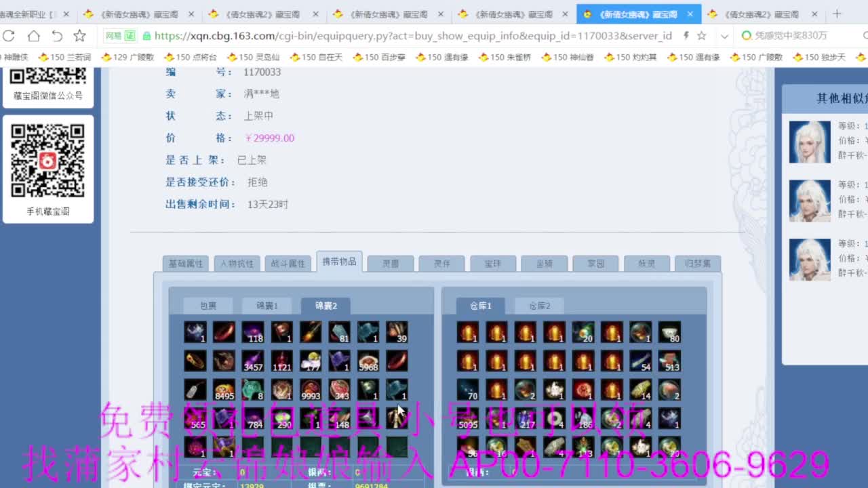Click the inventory item with count 8495
Screen dimensions: 868x488
click(x=224, y=390)
